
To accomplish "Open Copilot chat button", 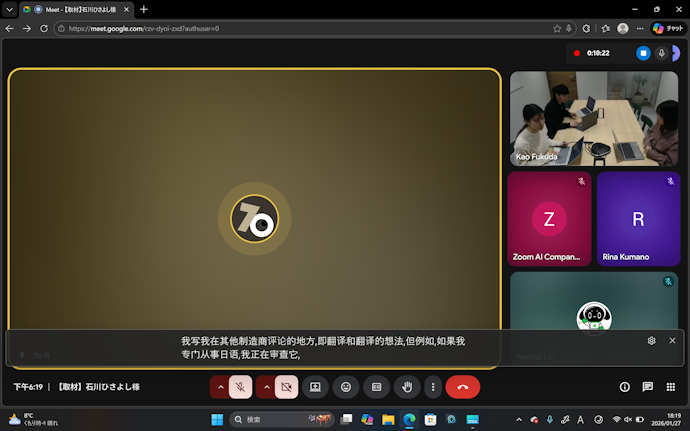I will [x=668, y=29].
